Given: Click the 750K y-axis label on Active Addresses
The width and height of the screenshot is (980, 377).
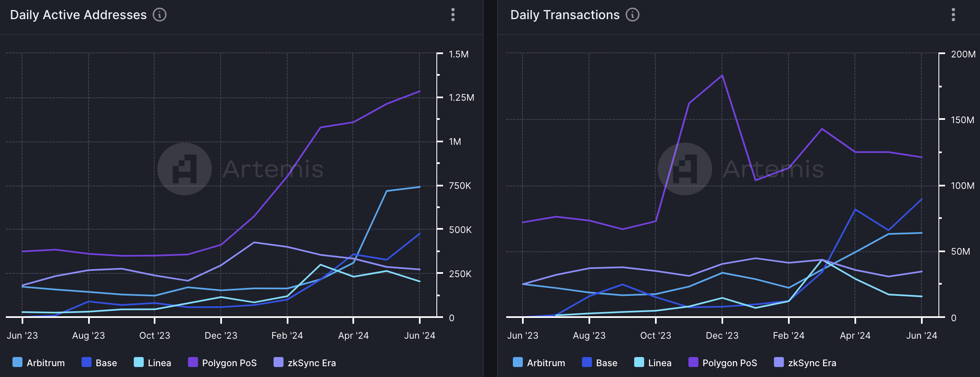Looking at the screenshot, I should point(460,186).
